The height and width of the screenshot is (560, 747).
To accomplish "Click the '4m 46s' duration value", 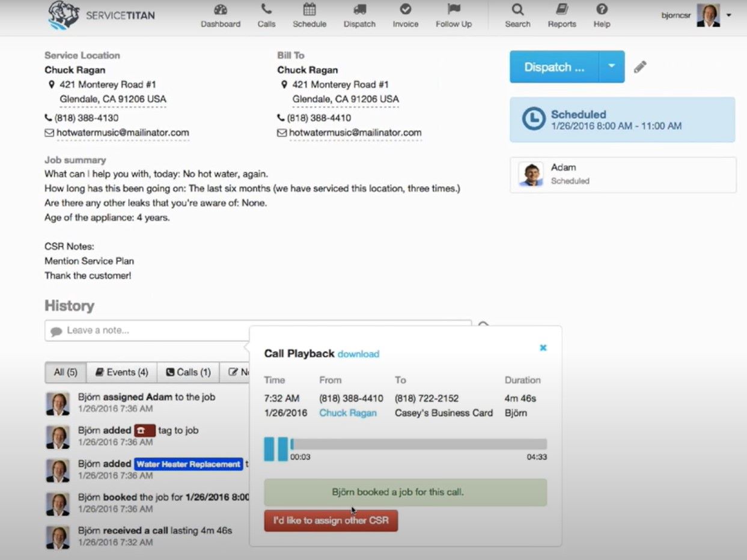I will [520, 398].
